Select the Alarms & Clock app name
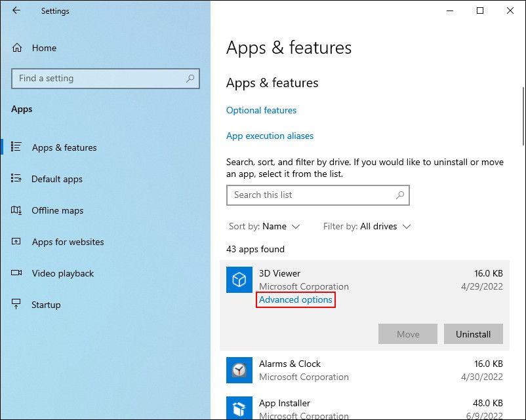The height and width of the screenshot is (420, 526). pos(290,364)
